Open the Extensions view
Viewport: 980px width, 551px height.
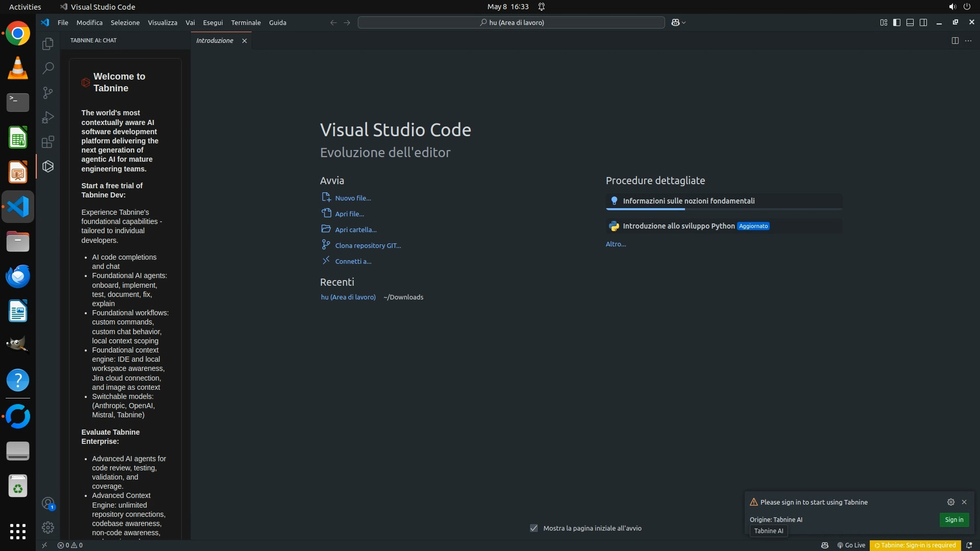click(48, 142)
